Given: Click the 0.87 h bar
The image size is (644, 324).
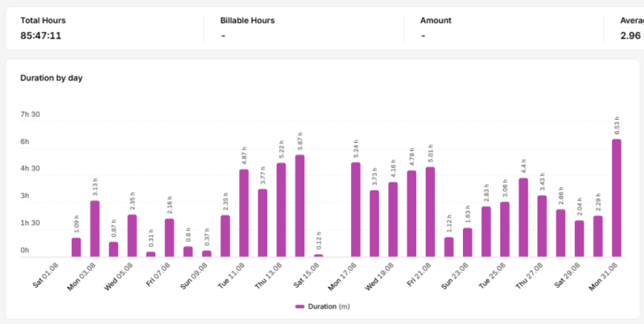Looking at the screenshot, I should pyautogui.click(x=114, y=249).
